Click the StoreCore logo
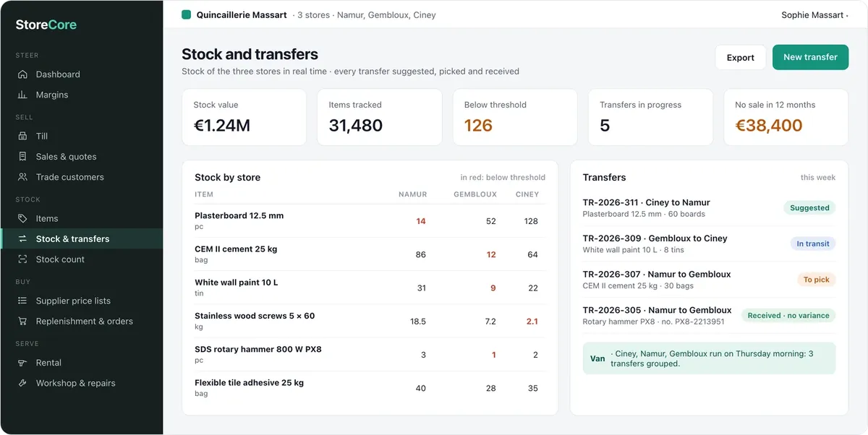The width and height of the screenshot is (868, 435). point(46,25)
